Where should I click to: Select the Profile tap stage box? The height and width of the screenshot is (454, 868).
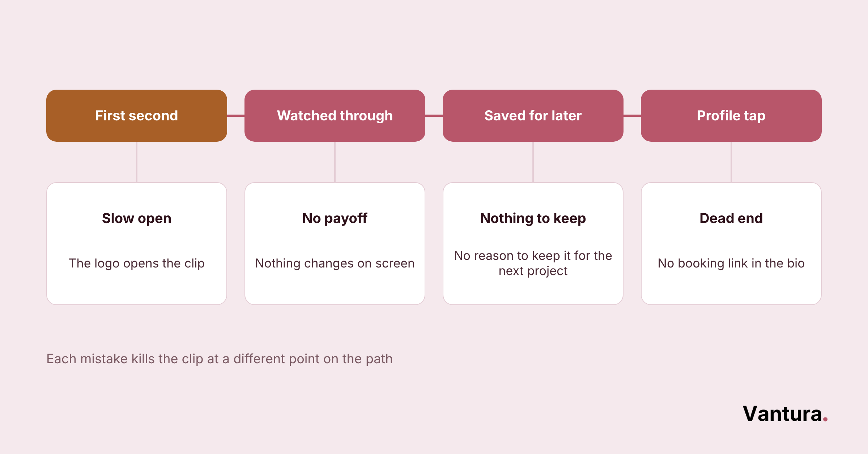coord(731,116)
